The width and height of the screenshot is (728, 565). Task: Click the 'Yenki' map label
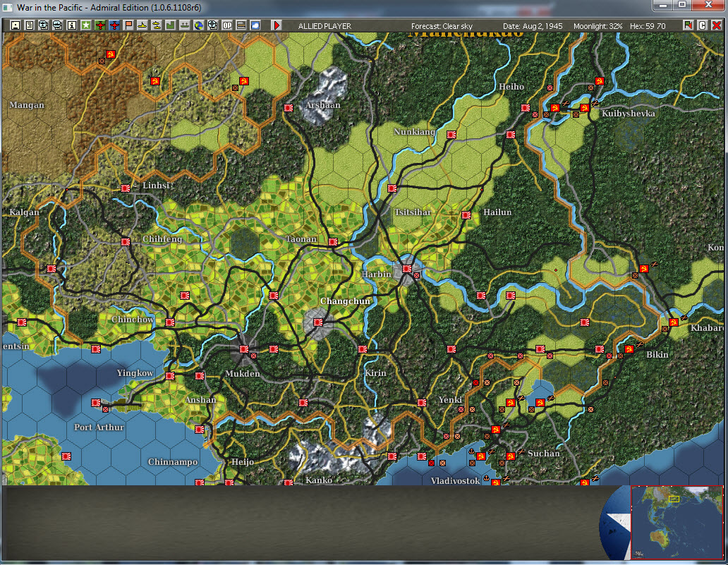[450, 400]
